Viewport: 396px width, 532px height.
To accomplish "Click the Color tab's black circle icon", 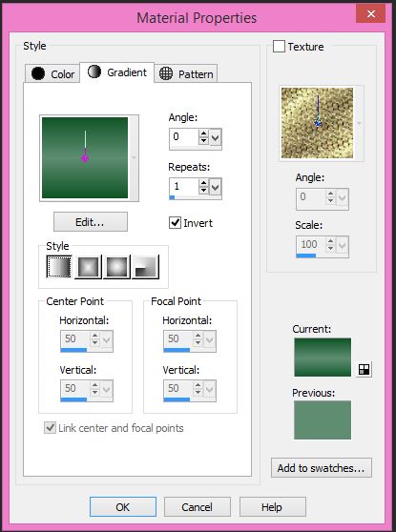I will click(38, 73).
